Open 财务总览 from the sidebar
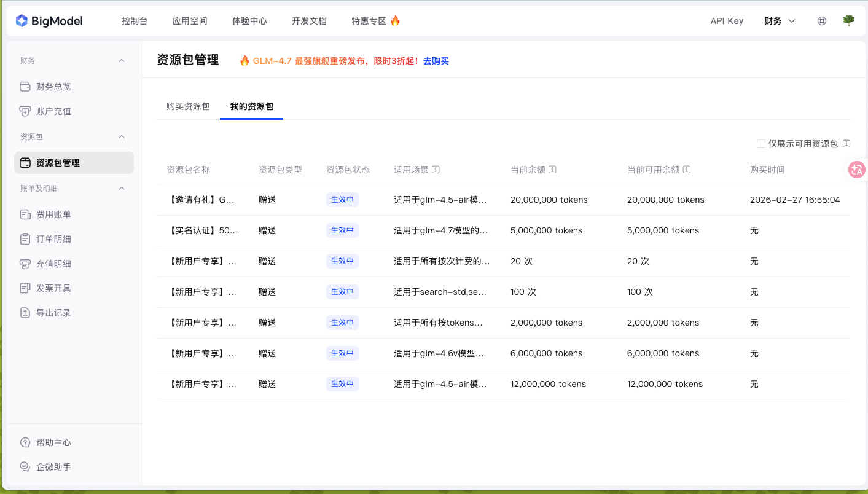The height and width of the screenshot is (494, 868). tap(54, 86)
